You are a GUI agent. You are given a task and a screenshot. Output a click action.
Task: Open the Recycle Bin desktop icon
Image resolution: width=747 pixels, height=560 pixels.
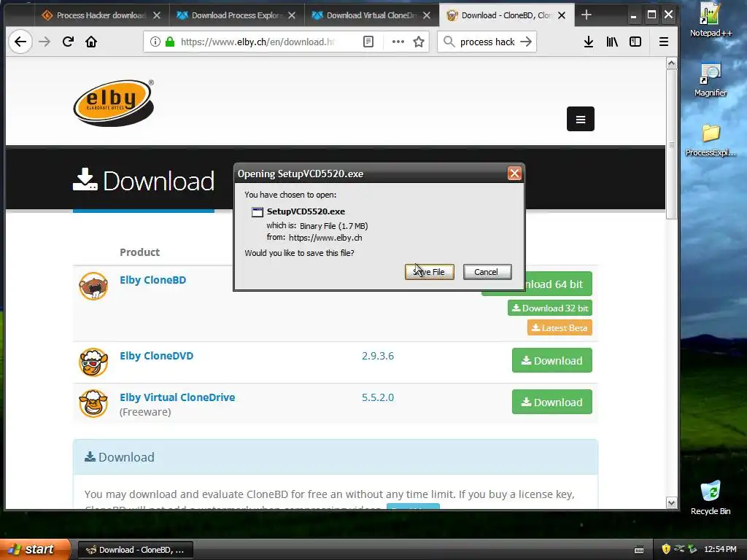(711, 498)
